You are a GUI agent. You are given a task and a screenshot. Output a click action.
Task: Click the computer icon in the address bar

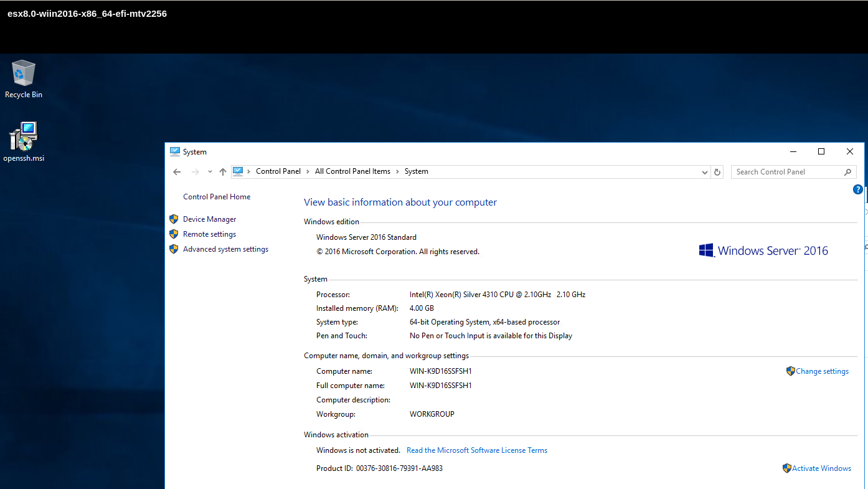pyautogui.click(x=238, y=171)
